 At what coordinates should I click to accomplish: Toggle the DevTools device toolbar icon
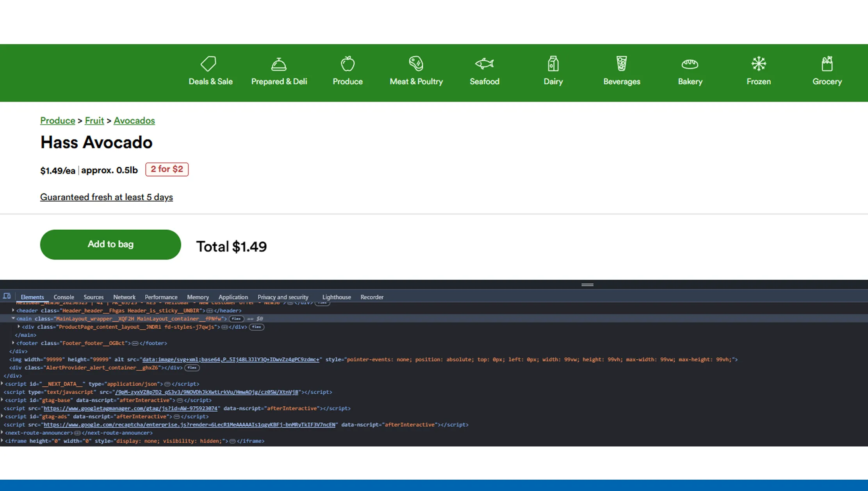(7, 296)
